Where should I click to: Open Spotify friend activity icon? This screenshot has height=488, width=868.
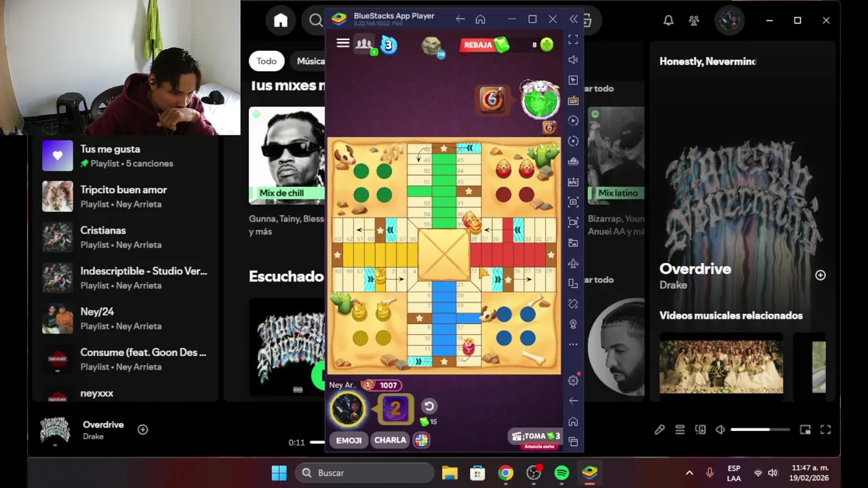(694, 20)
